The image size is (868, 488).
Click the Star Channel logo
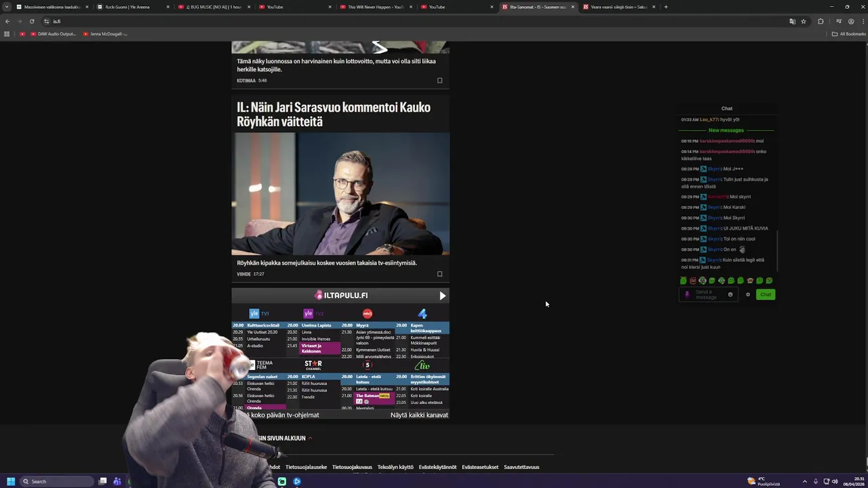coord(313,365)
